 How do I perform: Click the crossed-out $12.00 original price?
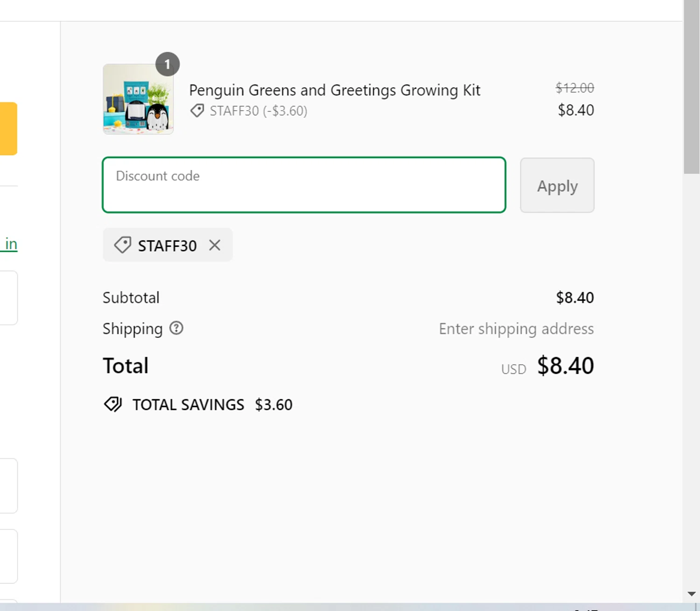574,88
